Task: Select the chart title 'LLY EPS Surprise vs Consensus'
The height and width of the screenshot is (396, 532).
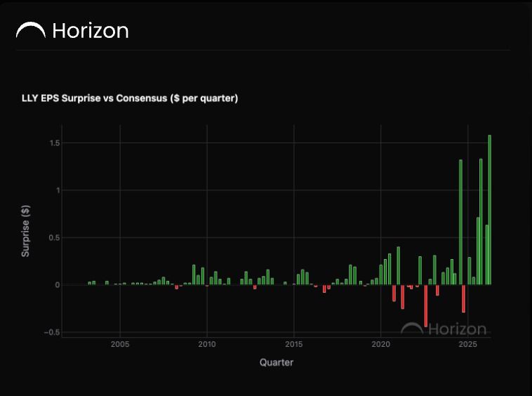Action: pyautogui.click(x=130, y=98)
